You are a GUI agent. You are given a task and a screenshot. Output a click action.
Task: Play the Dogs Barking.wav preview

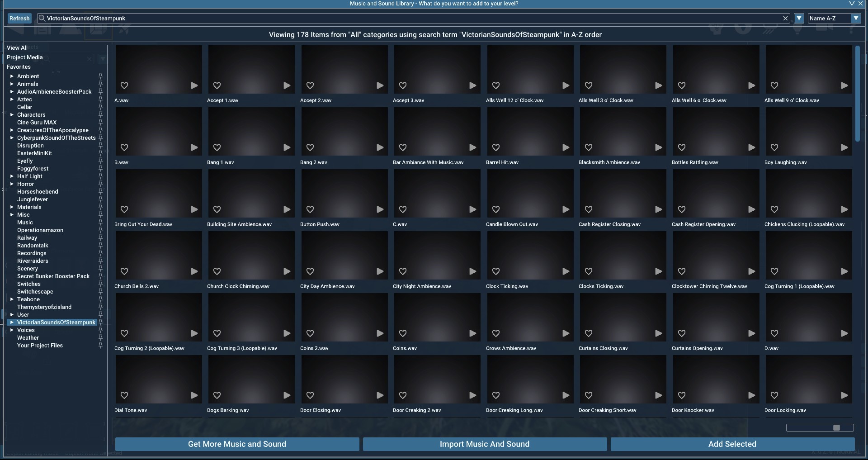[x=287, y=395]
